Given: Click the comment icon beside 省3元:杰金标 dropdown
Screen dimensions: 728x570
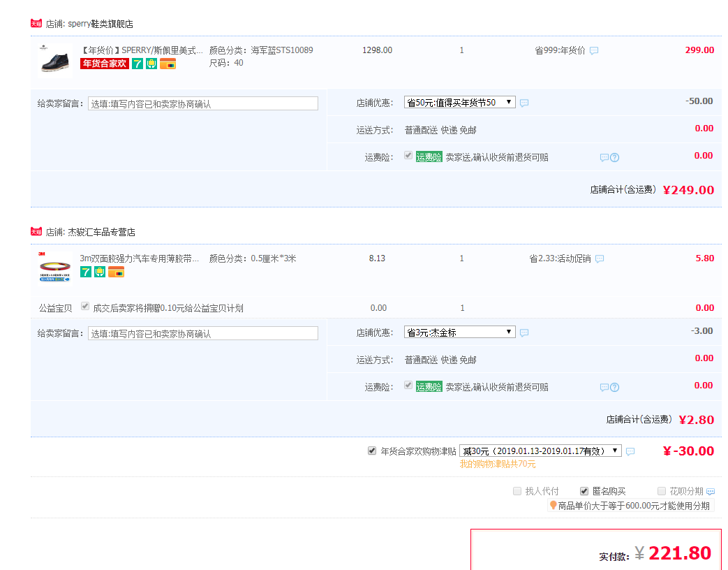Looking at the screenshot, I should (x=524, y=333).
